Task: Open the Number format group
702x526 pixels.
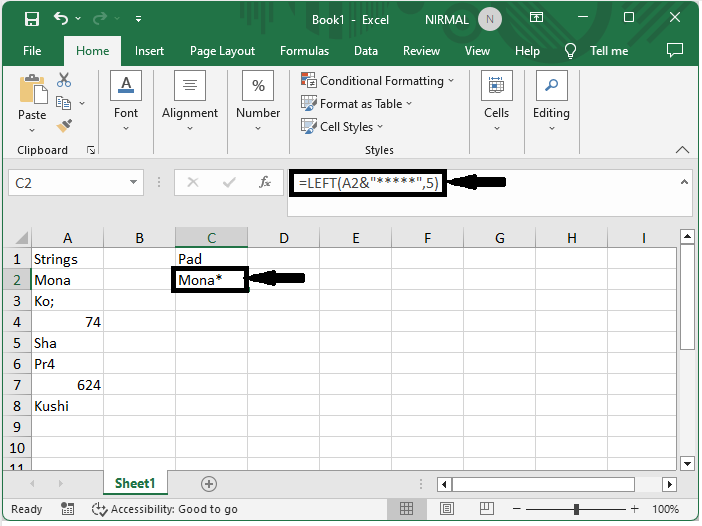Action: tap(258, 101)
